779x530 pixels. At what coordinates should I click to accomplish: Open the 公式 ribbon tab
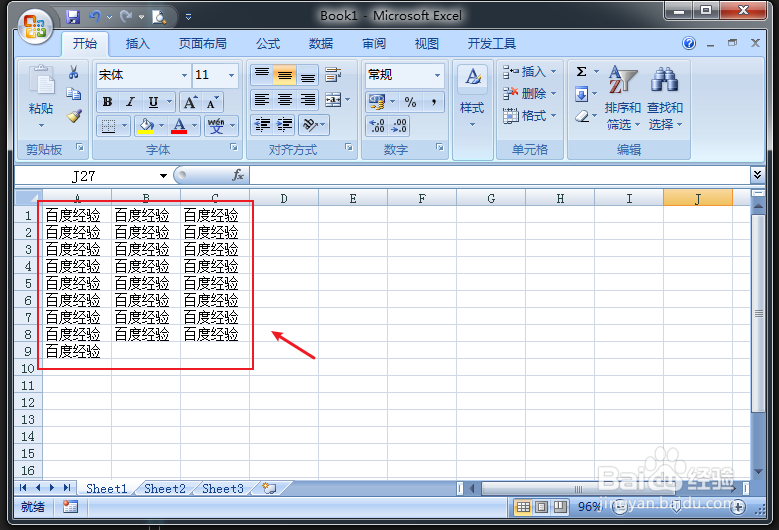[x=268, y=44]
